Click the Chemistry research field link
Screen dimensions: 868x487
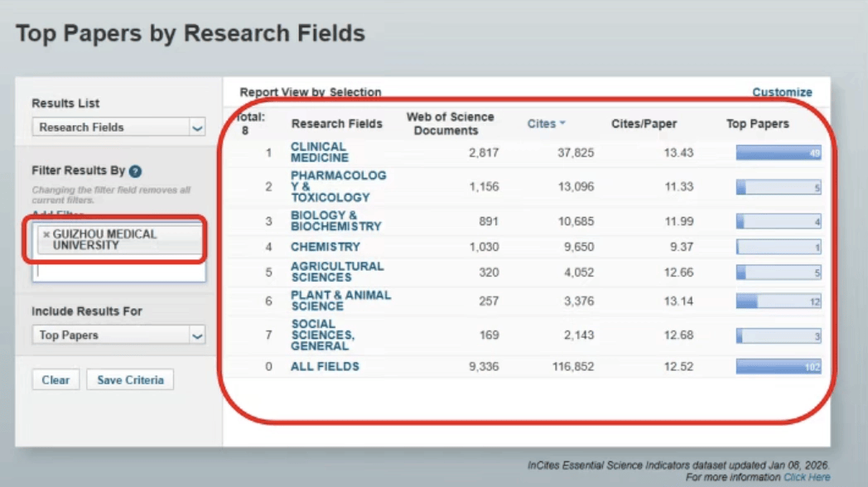click(325, 247)
